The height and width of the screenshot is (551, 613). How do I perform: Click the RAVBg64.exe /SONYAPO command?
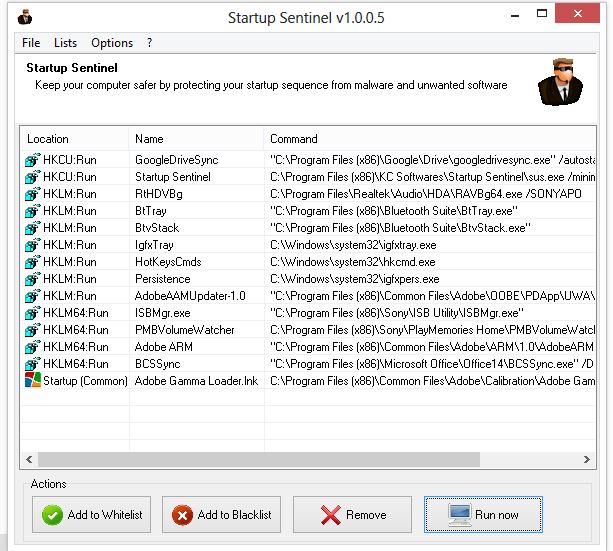point(426,194)
